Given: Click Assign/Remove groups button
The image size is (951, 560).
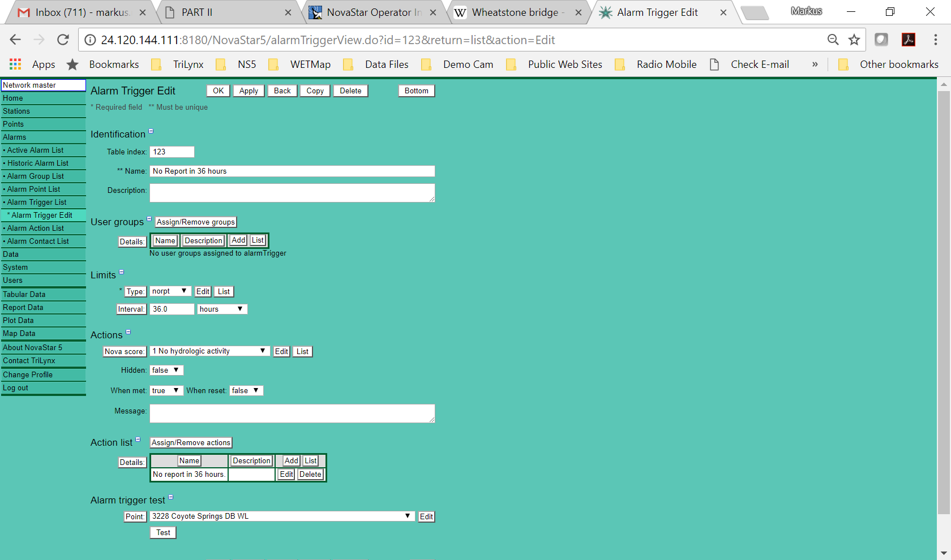Looking at the screenshot, I should (x=195, y=222).
